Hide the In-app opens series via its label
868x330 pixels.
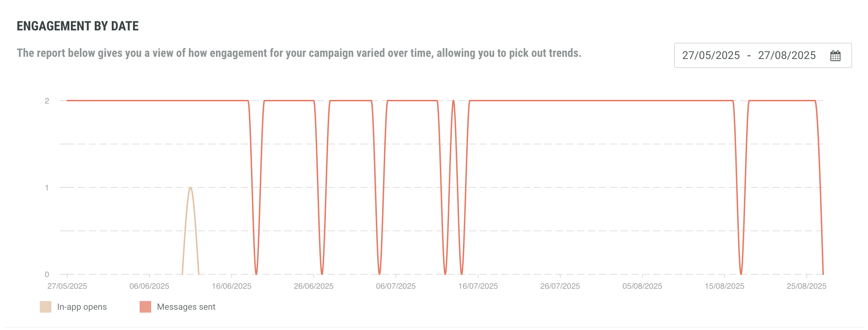82,307
